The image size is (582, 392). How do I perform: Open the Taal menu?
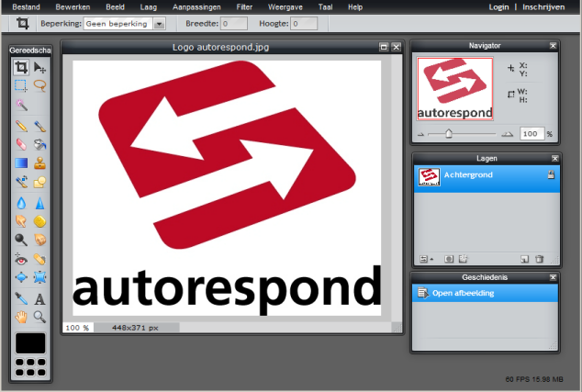pos(326,7)
